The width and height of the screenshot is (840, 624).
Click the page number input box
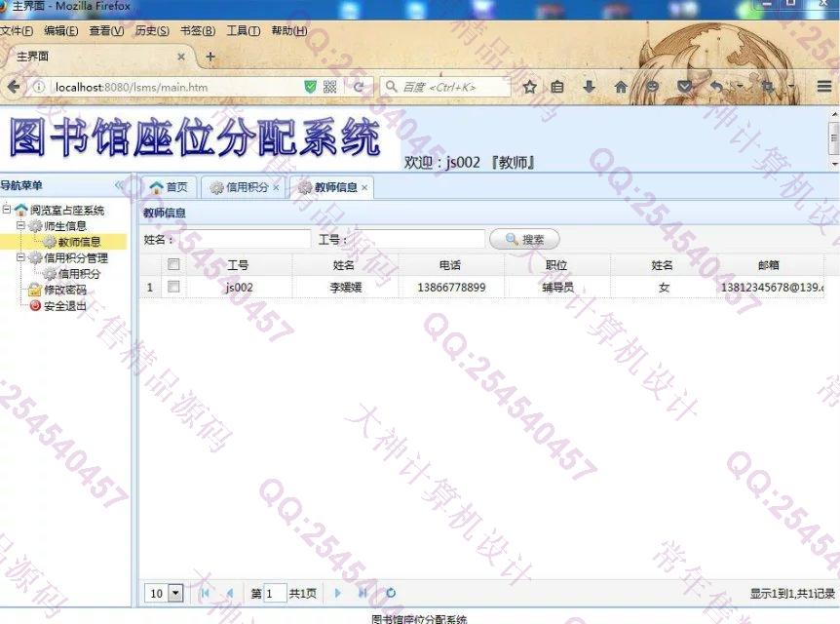[x=276, y=593]
